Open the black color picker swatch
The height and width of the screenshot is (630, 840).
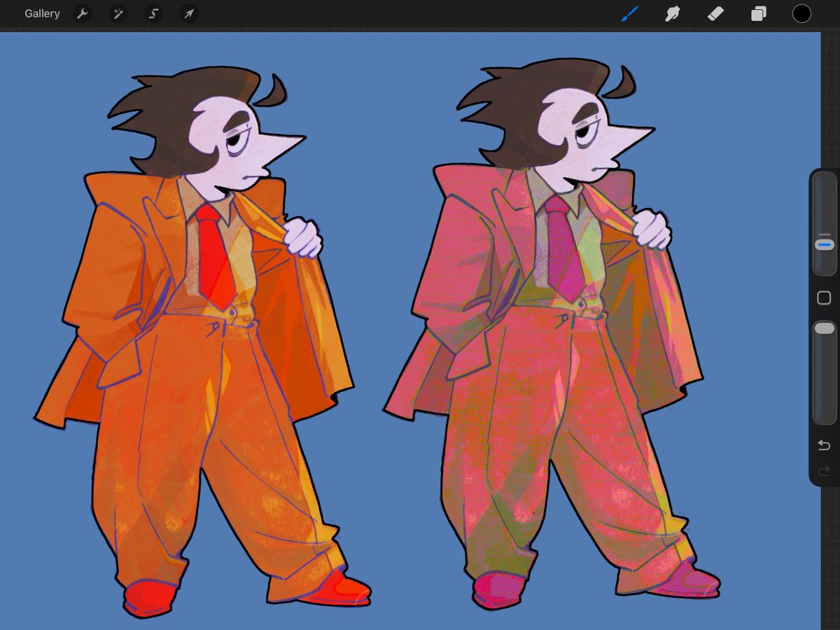tap(801, 13)
